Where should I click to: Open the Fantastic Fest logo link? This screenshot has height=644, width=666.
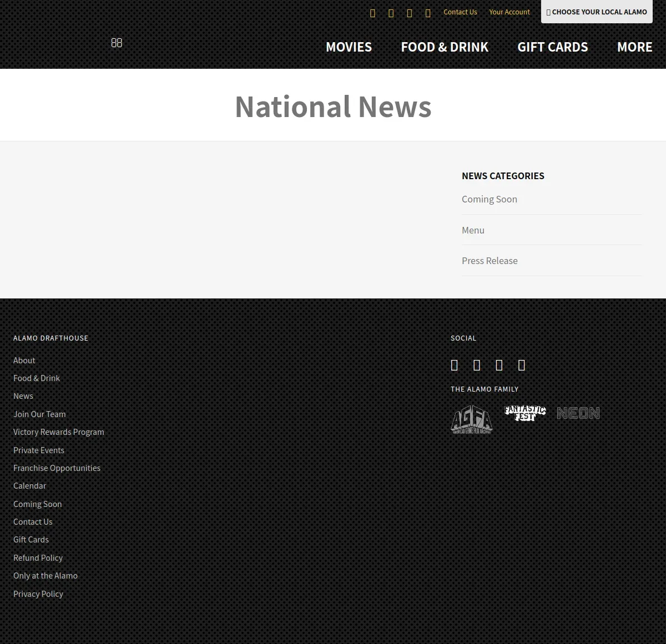pos(525,413)
